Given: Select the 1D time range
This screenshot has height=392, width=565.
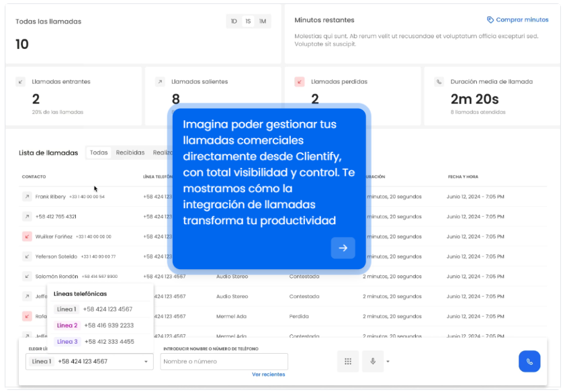Looking at the screenshot, I should (234, 21).
